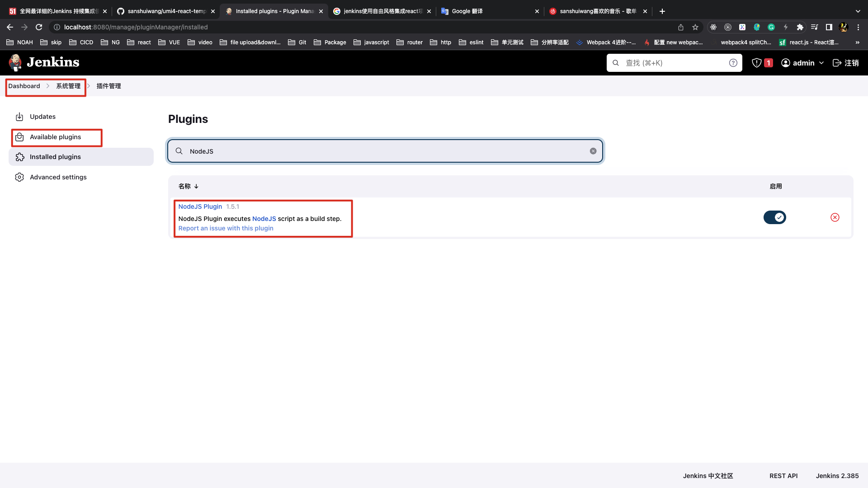Open the admin user profile link
Viewport: 868px width, 488px height.
coord(798,63)
